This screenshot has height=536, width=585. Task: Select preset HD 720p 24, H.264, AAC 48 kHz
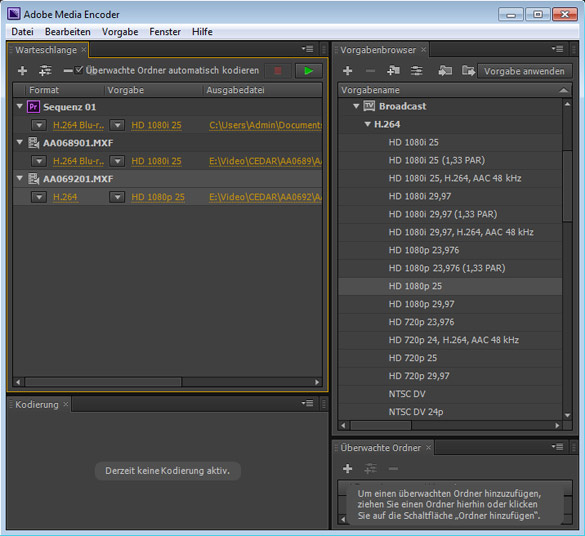(x=450, y=340)
